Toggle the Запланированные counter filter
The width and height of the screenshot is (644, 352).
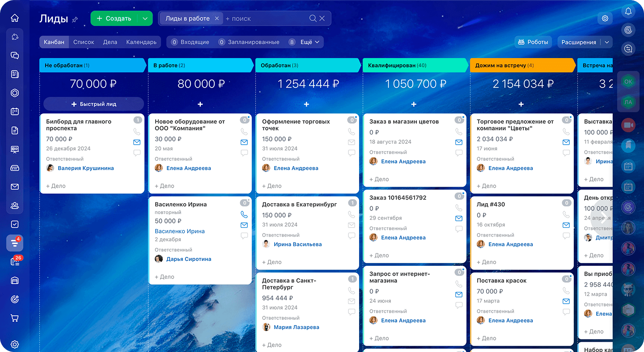(x=249, y=42)
